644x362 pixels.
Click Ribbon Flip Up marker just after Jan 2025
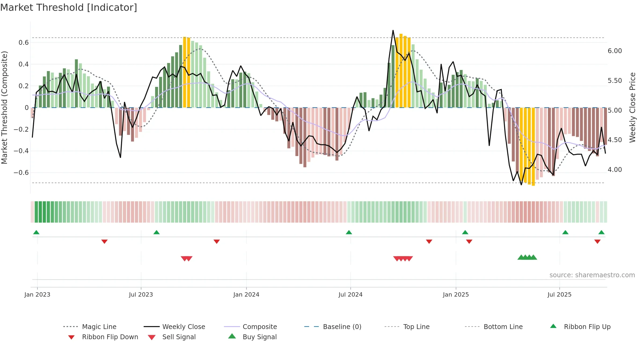tap(465, 232)
